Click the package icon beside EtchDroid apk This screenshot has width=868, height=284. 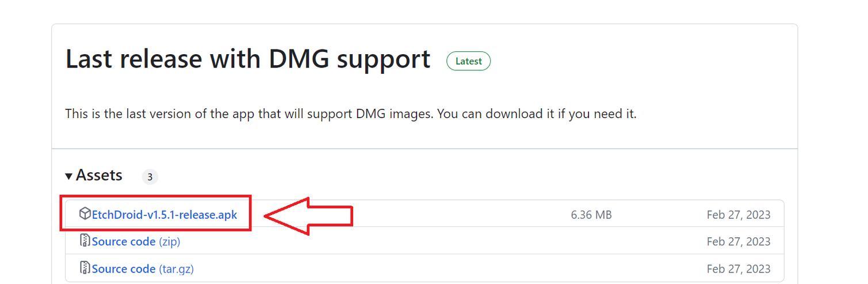[85, 214]
